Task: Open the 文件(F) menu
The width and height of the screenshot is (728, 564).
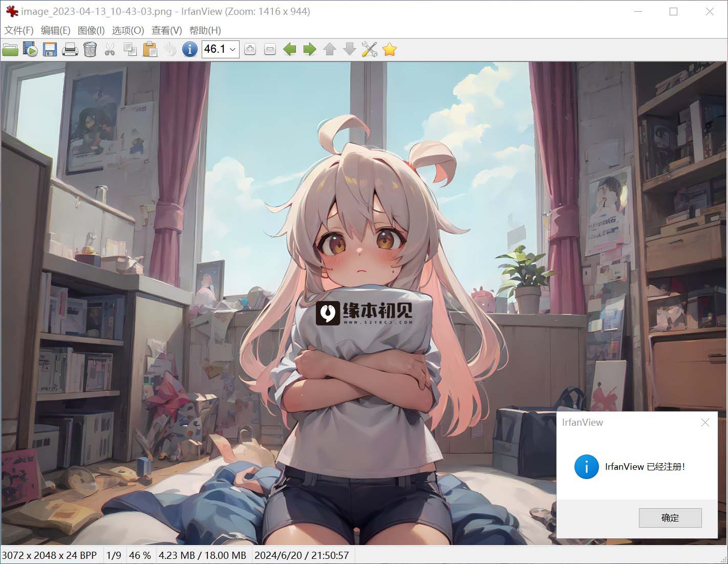Action: point(19,30)
